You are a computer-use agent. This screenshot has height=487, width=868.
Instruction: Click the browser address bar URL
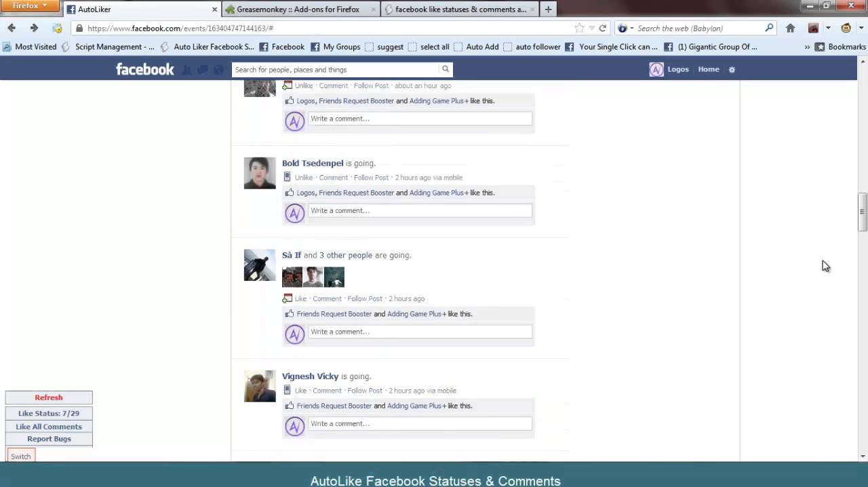click(x=180, y=28)
